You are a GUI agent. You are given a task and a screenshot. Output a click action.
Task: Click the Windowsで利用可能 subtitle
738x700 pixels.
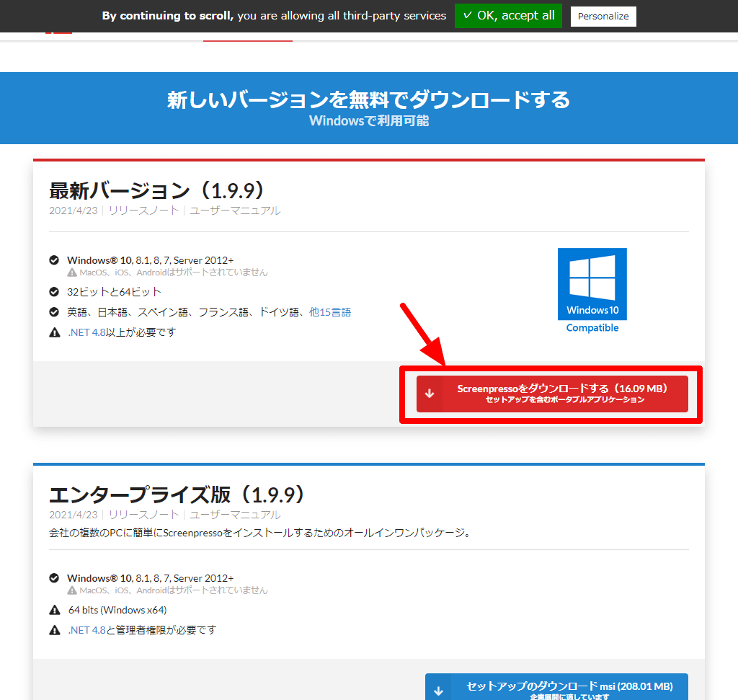tap(369, 121)
